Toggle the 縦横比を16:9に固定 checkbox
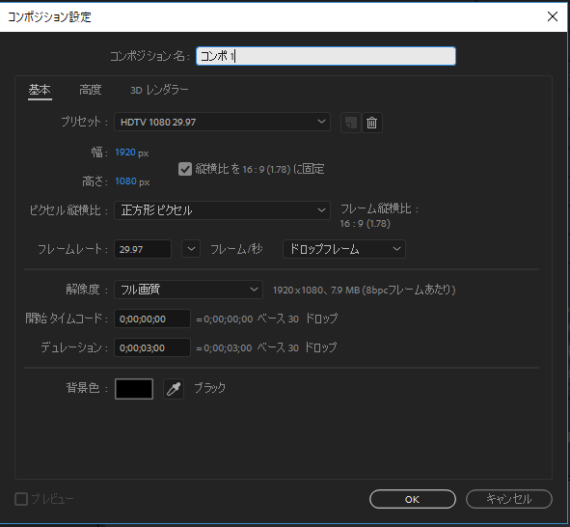This screenshot has width=570, height=527. (x=185, y=169)
